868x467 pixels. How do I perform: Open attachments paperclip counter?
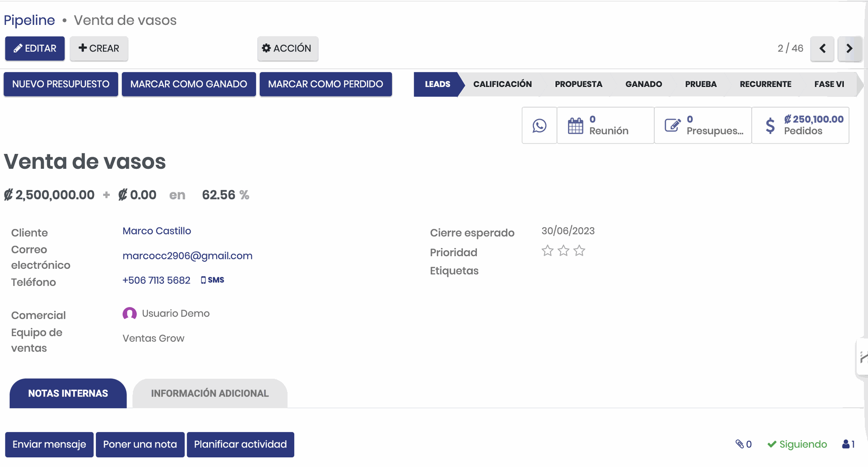pyautogui.click(x=744, y=444)
